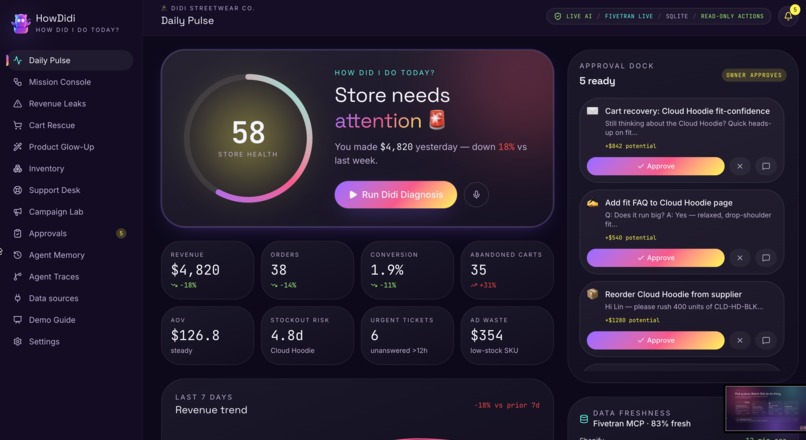The image size is (806, 440).
Task: Click the Revenue trend heading
Action: point(211,410)
